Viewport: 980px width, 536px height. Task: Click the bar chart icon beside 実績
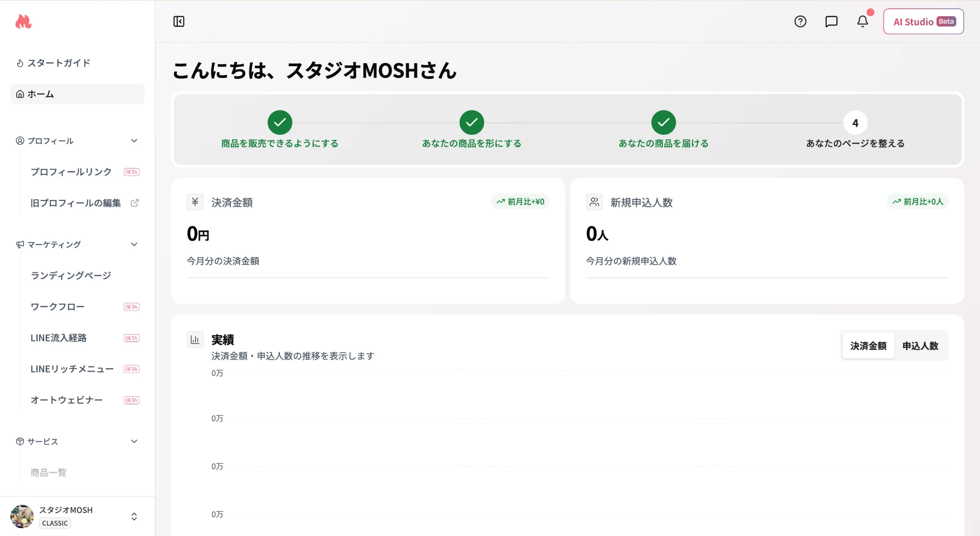tap(195, 340)
